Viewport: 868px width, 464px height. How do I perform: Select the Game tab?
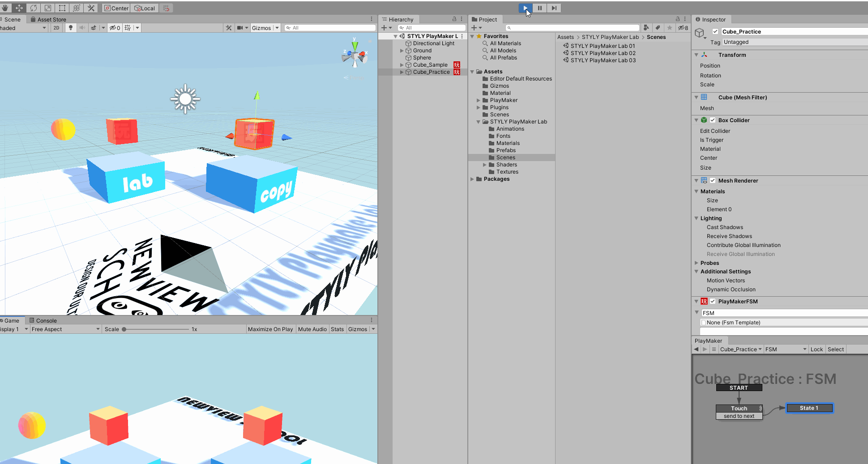[x=11, y=320]
